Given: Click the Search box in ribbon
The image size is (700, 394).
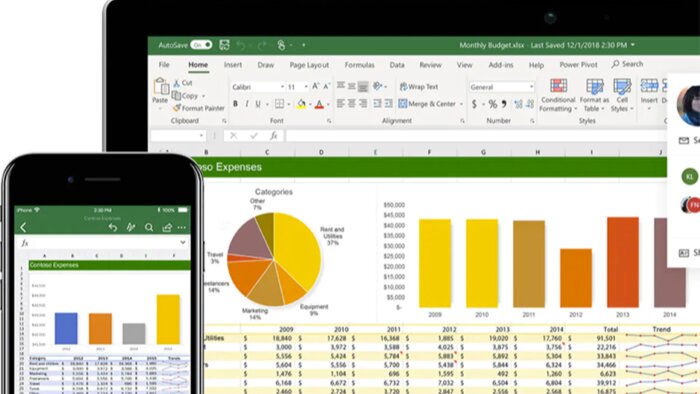Looking at the screenshot, I should click(628, 64).
